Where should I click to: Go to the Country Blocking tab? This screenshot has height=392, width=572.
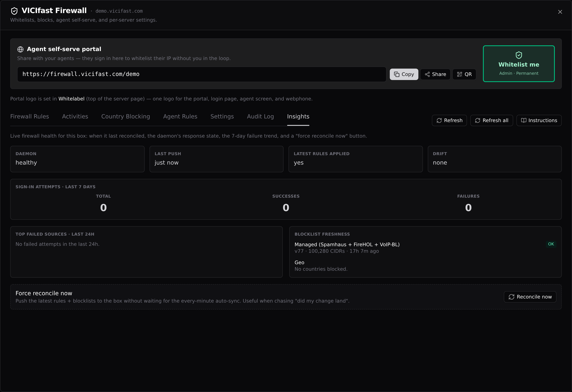(125, 117)
